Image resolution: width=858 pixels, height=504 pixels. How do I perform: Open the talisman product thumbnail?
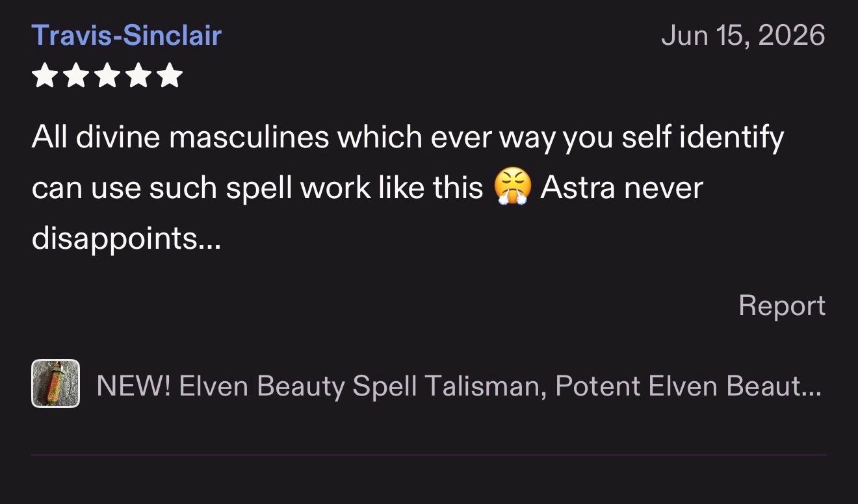coord(56,384)
